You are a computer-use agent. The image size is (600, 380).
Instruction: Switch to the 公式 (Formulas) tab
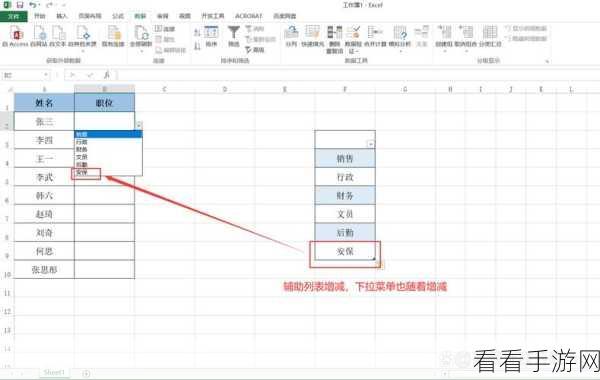click(118, 16)
